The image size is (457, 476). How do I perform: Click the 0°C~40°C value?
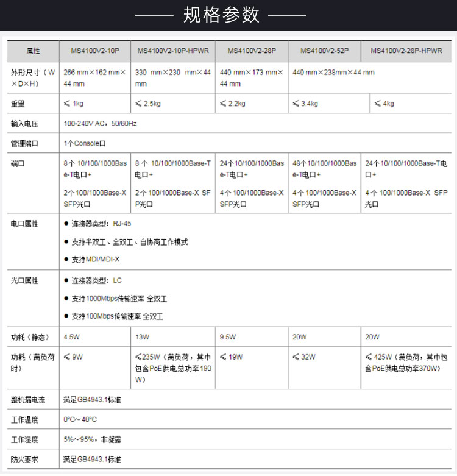(80, 420)
